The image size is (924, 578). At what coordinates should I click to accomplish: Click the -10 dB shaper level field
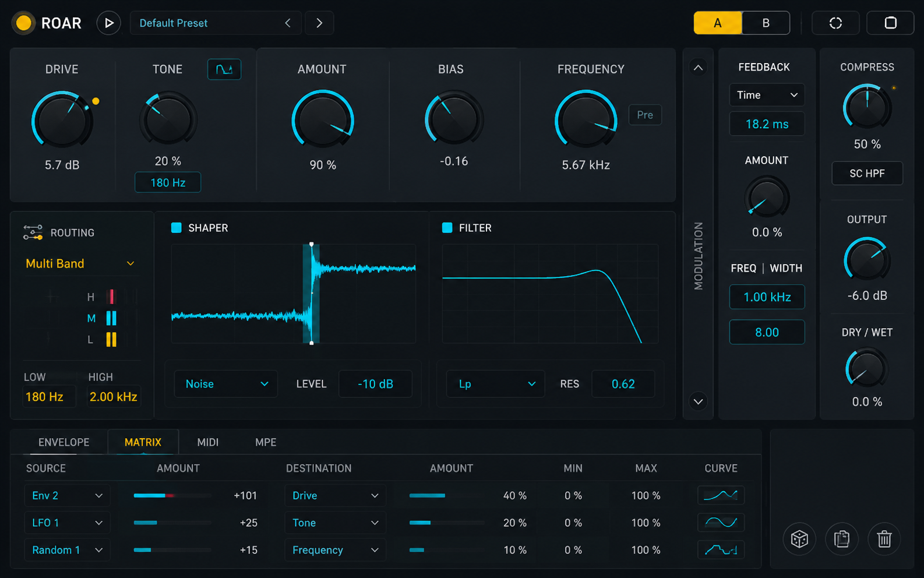click(375, 384)
